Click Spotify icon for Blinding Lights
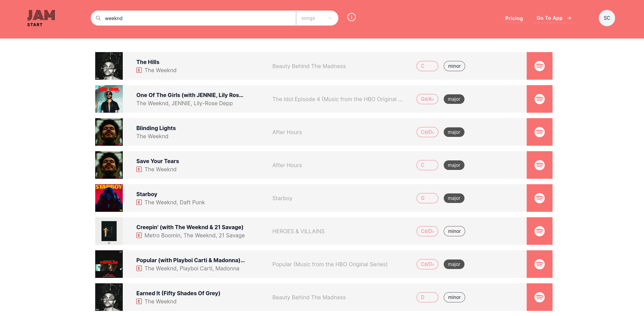 [539, 132]
